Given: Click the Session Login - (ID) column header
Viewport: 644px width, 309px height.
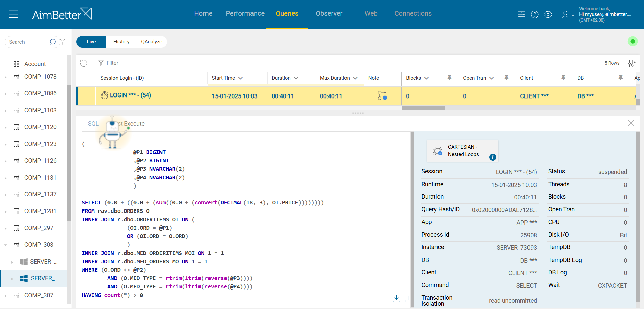Looking at the screenshot, I should pyautogui.click(x=122, y=78).
